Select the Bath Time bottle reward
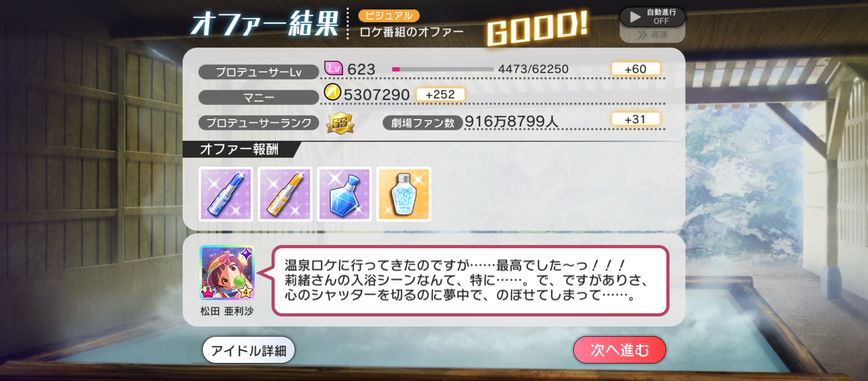Screen dimensions: 868x381 404,194
